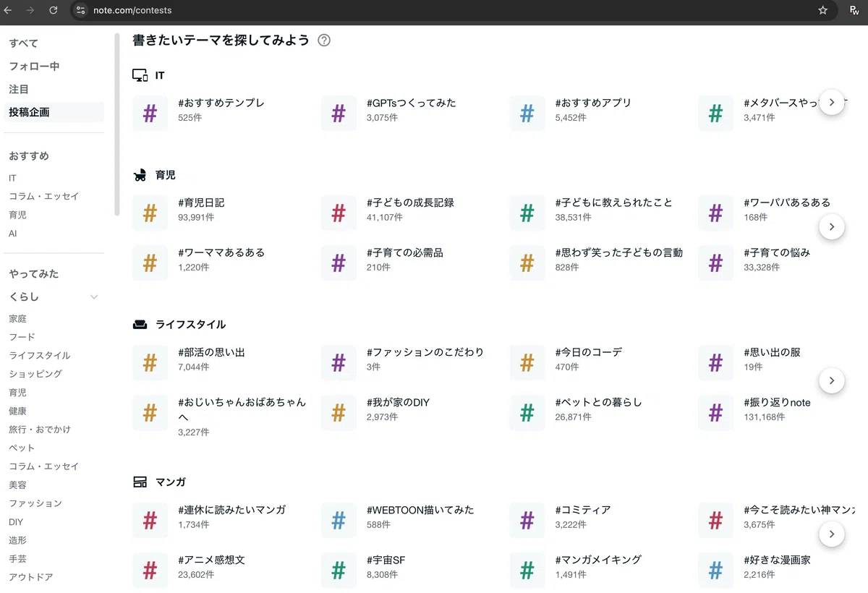Open the #好きな漫画家 hashtag icon
This screenshot has height=593, width=868.
pyautogui.click(x=715, y=571)
